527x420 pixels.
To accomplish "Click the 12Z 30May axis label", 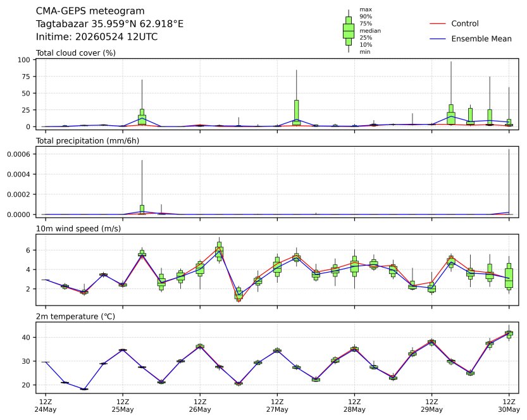I will point(509,405).
